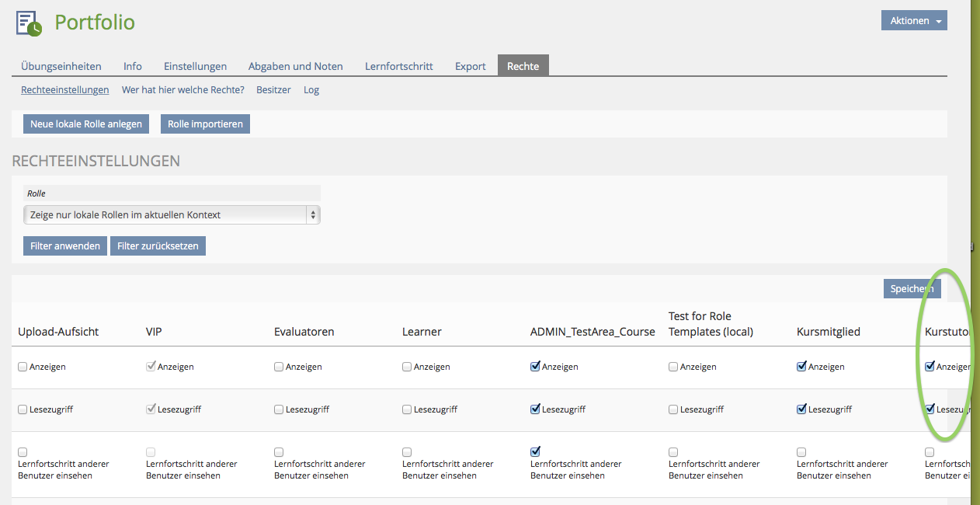Switch to the Übungseinheiten tab

pos(61,66)
